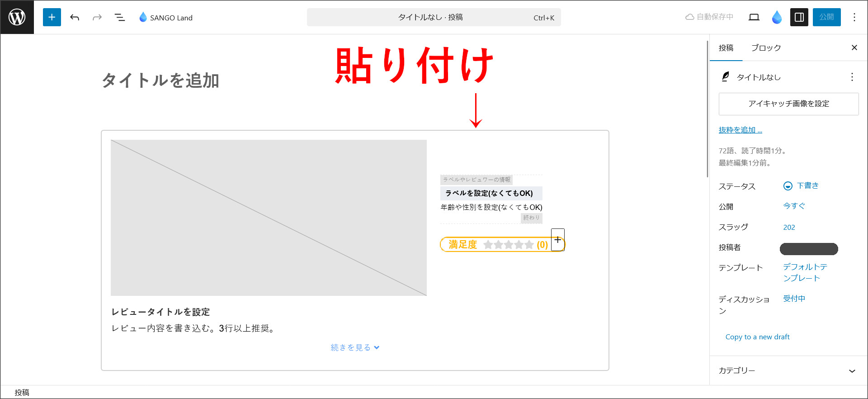Image resolution: width=868 pixels, height=399 pixels.
Task: Click the laptop preview icon
Action: (754, 17)
